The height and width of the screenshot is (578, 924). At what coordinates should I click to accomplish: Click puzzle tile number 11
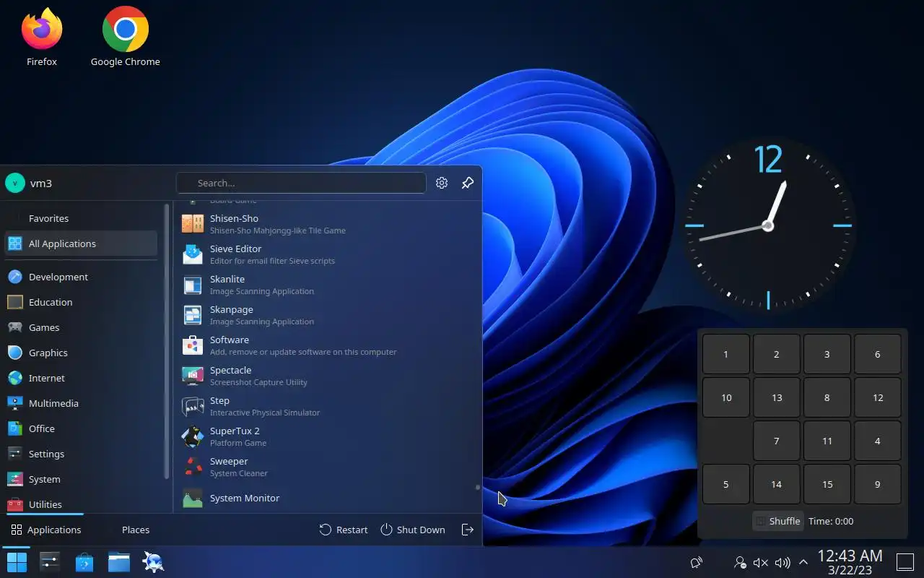pos(827,441)
